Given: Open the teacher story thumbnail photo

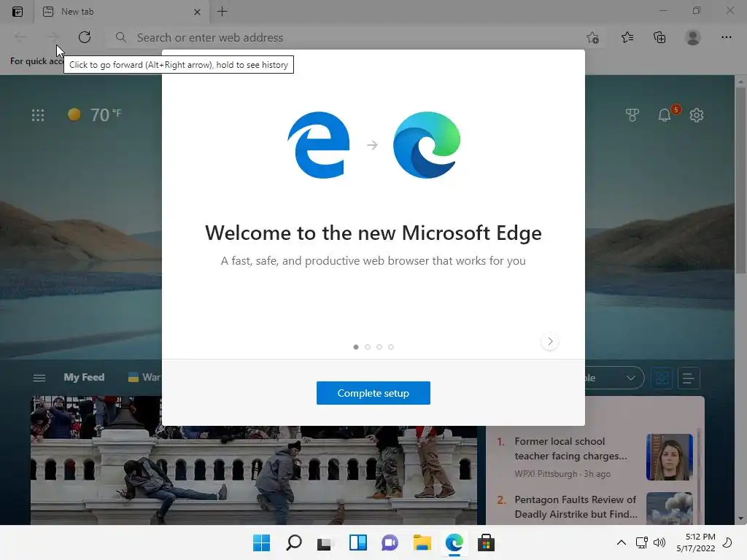Looking at the screenshot, I should pos(670,456).
